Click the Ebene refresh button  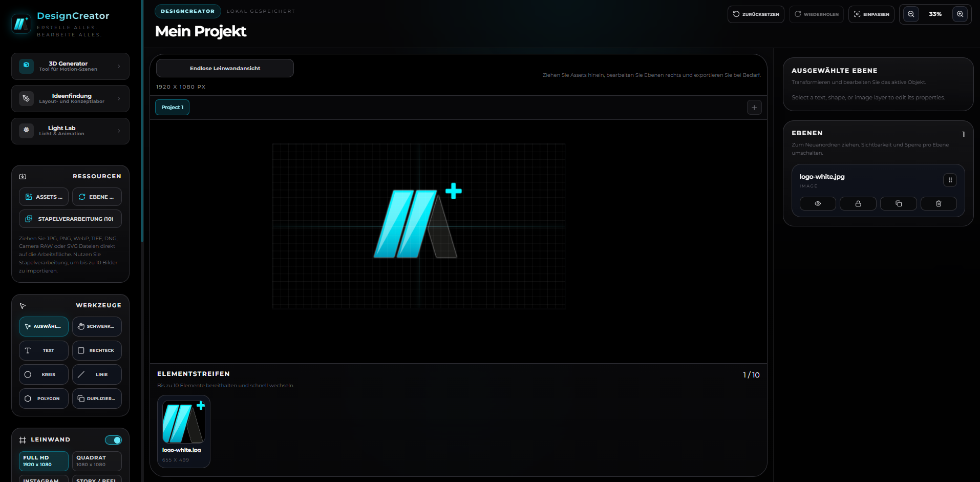pyautogui.click(x=97, y=197)
